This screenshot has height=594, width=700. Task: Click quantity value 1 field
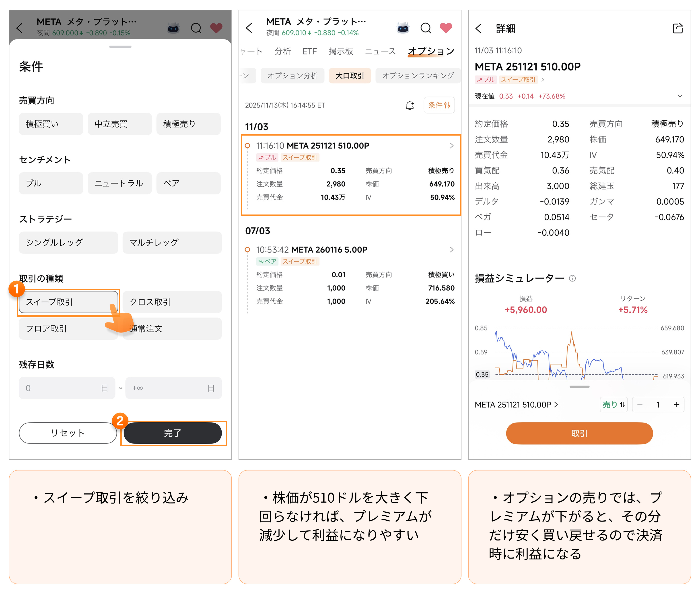[x=658, y=404]
